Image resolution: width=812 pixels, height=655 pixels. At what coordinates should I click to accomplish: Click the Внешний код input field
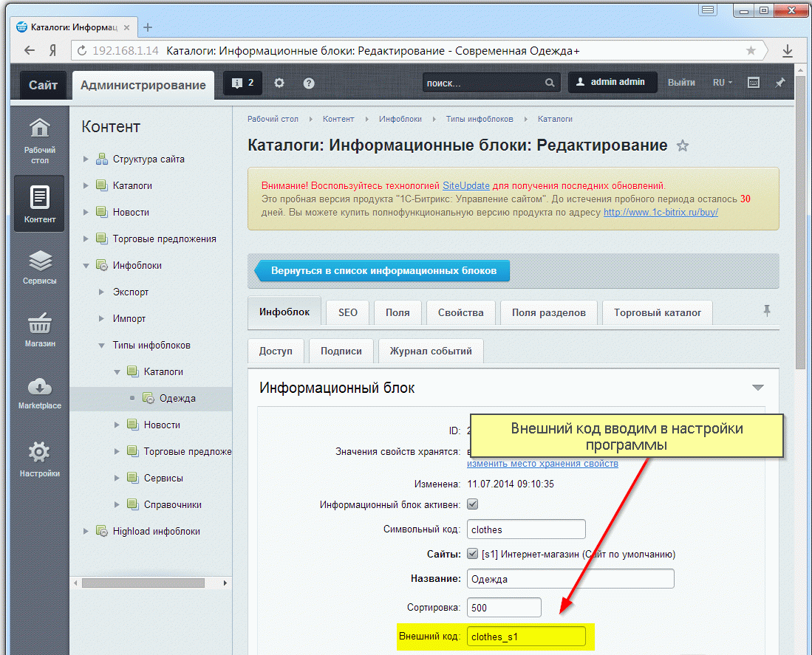click(526, 637)
